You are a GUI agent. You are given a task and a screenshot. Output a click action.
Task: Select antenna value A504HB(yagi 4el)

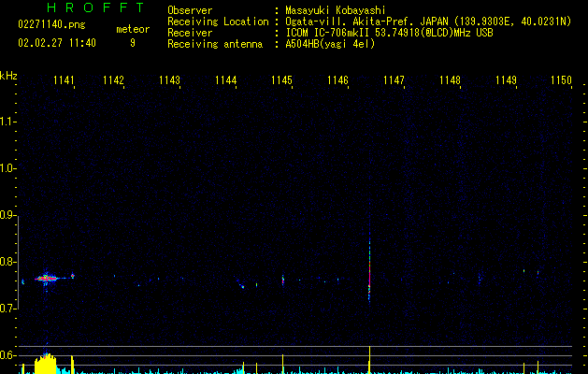coord(330,44)
